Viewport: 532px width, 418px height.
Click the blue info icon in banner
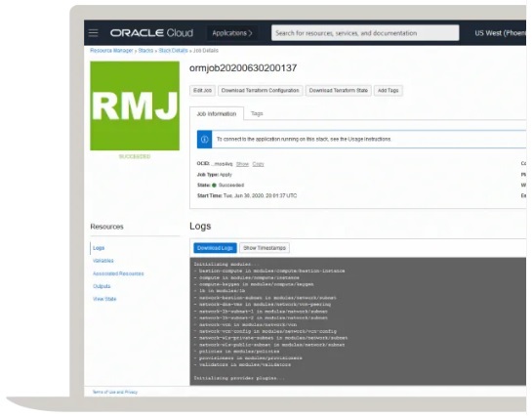click(205, 140)
